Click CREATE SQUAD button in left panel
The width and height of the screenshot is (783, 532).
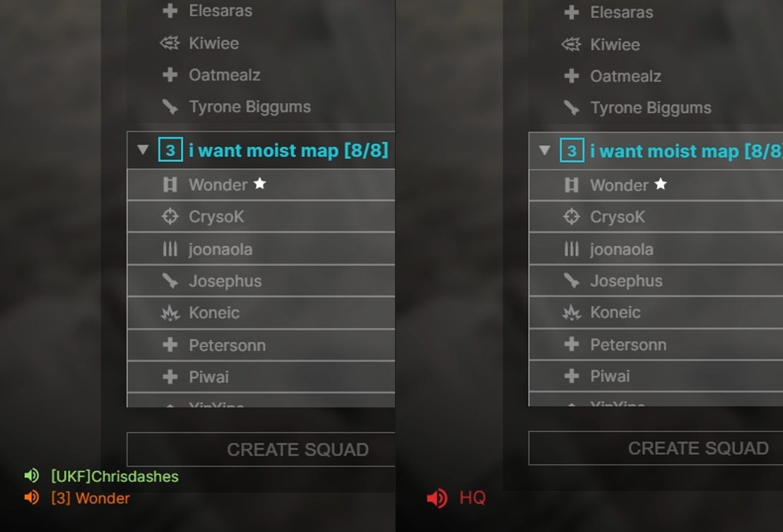[261, 449]
